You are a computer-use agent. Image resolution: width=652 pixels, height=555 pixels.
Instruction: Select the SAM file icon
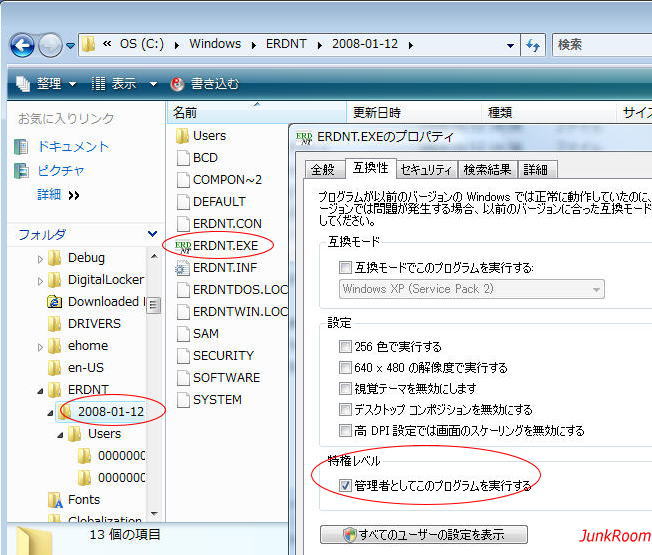pos(183,334)
